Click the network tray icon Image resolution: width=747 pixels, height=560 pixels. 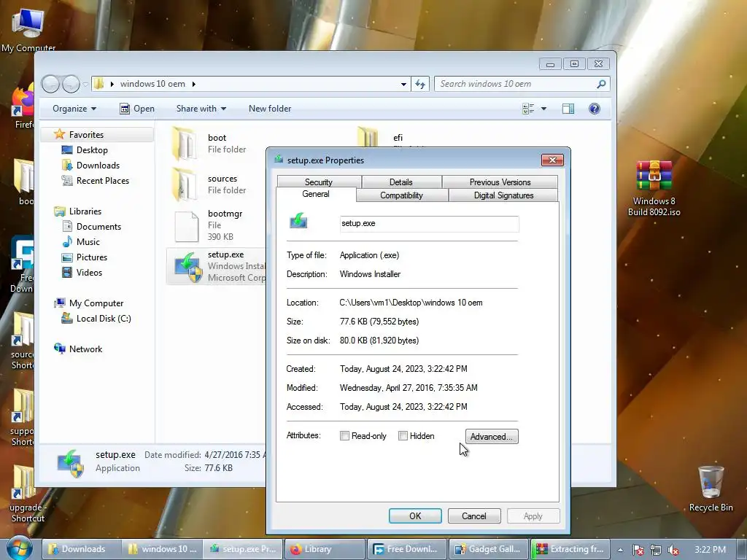(x=656, y=550)
